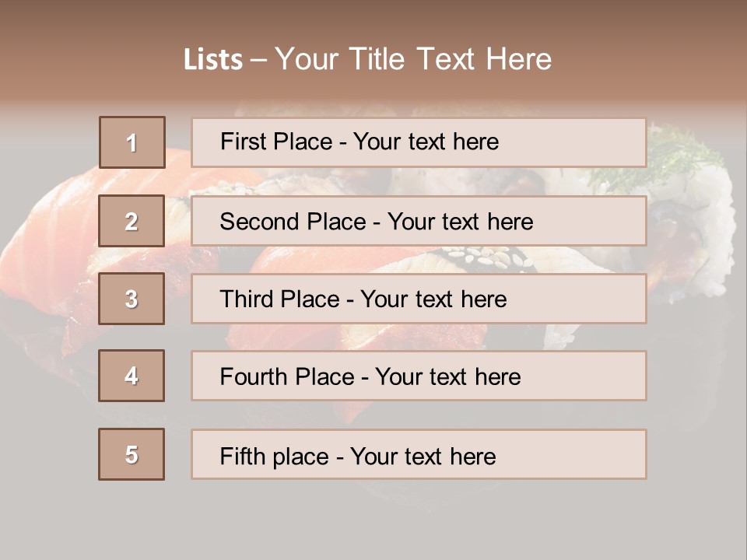Screen dimensions: 747x560
Task: Select the number 1 box
Action: pyautogui.click(x=132, y=142)
